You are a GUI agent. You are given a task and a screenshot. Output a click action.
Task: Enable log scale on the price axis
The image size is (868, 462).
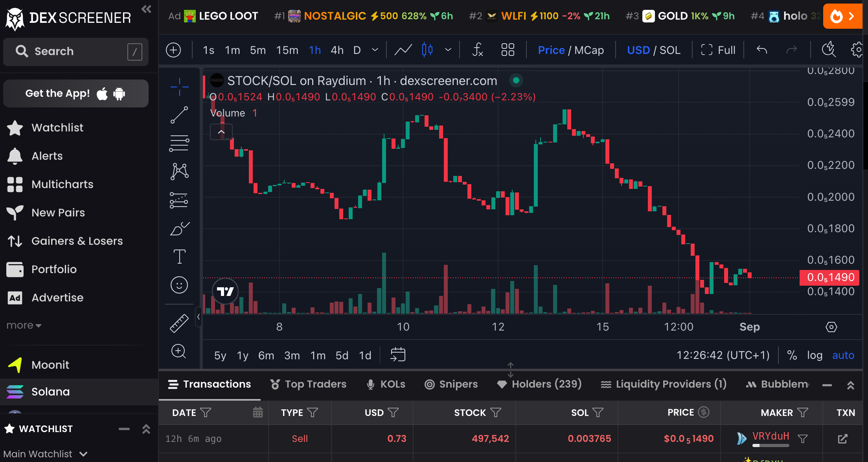815,355
